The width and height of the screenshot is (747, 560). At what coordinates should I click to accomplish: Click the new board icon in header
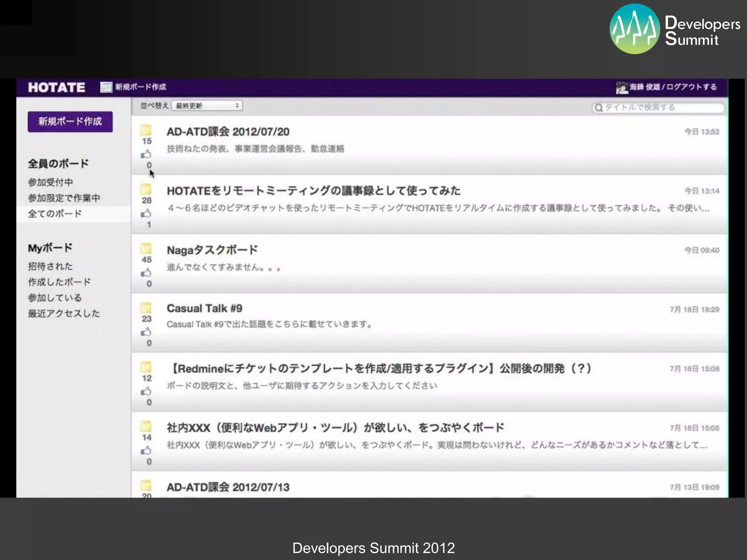coord(106,87)
